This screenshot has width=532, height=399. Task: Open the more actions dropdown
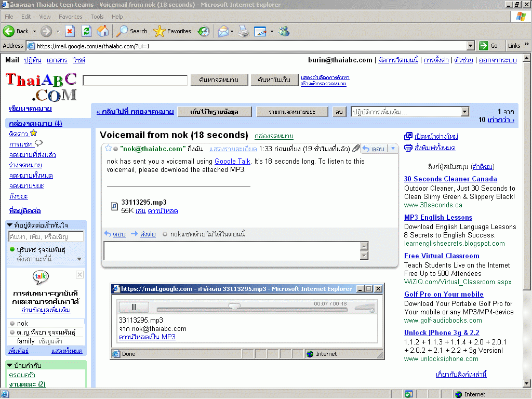pyautogui.click(x=410, y=112)
